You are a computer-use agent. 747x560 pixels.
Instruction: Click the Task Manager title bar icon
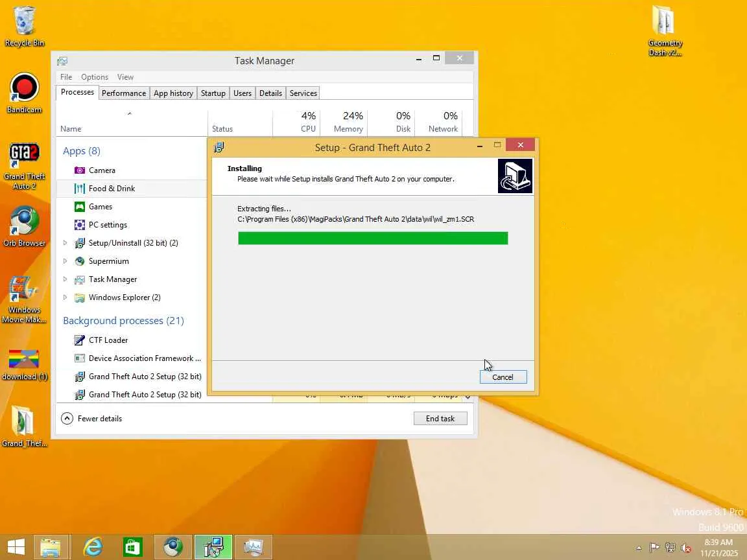(62, 61)
